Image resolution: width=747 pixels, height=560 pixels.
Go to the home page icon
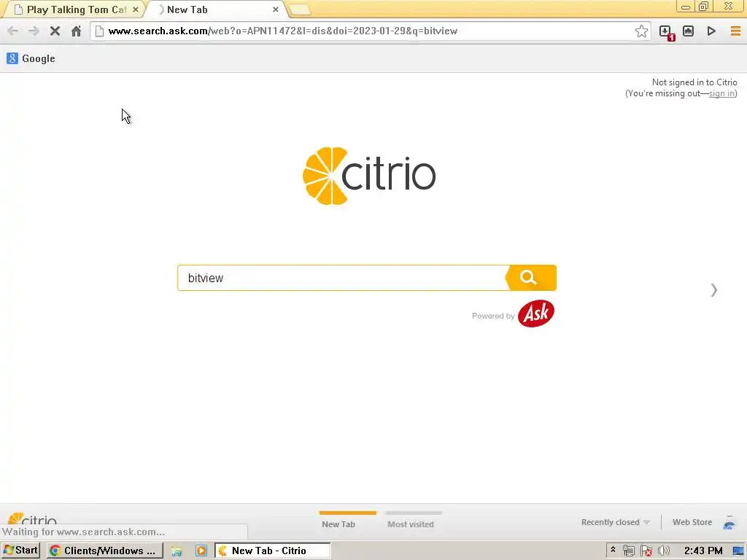(x=76, y=31)
